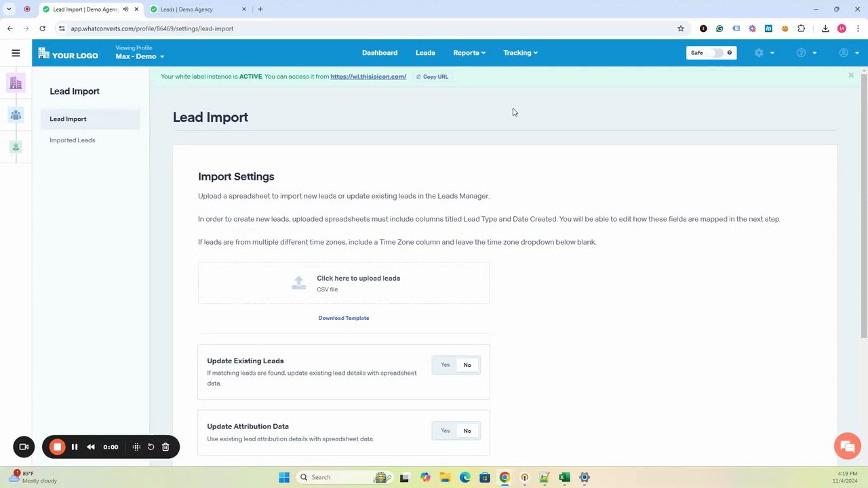Open the Windows Start menu
The height and width of the screenshot is (488, 868).
[x=284, y=477]
